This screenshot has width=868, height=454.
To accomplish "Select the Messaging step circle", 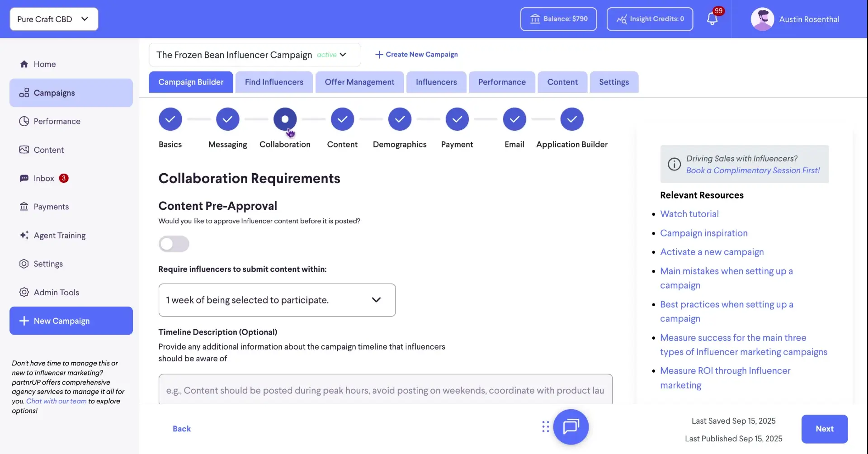I will (227, 119).
